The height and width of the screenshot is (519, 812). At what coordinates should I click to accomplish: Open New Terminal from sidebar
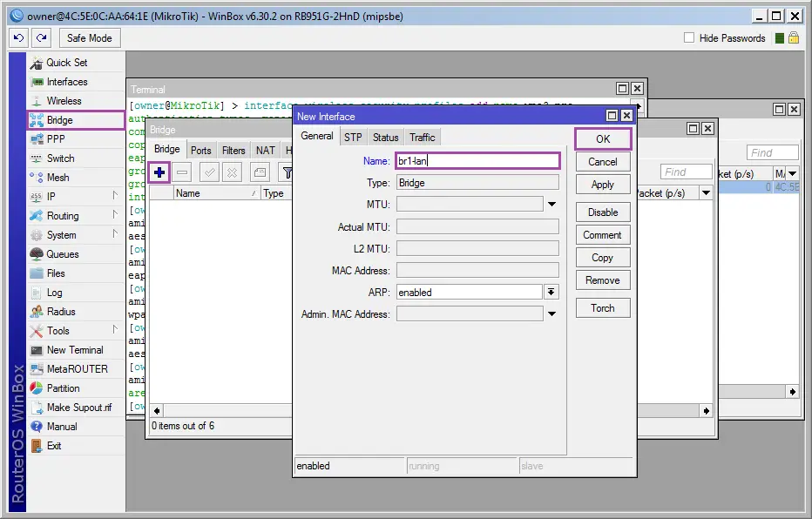pos(76,350)
